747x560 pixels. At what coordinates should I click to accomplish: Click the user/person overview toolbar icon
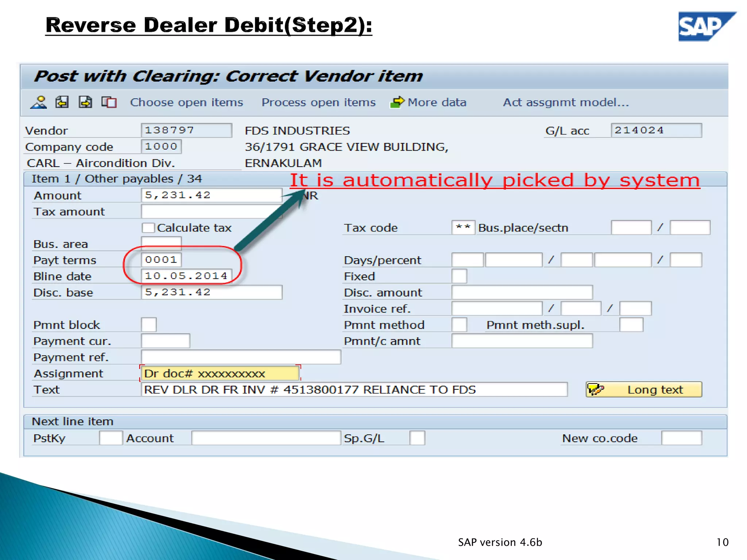[39, 102]
